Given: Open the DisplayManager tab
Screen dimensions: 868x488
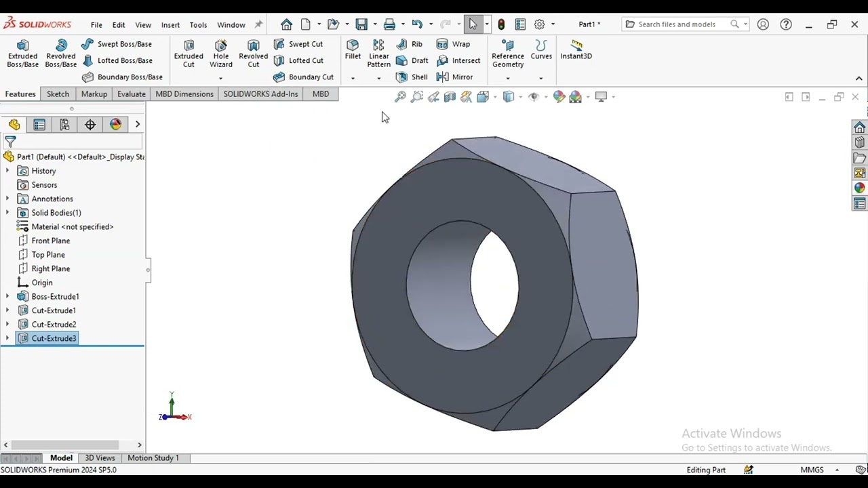Looking at the screenshot, I should pyautogui.click(x=115, y=125).
